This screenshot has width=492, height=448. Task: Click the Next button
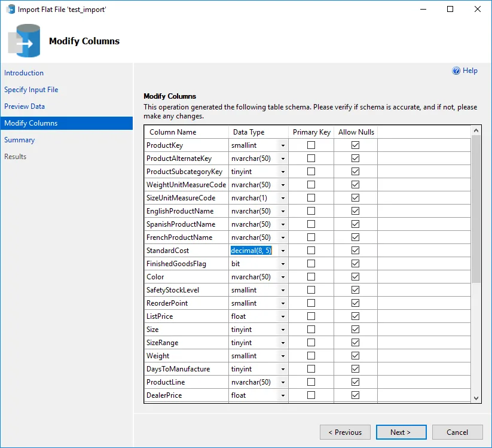(x=401, y=432)
